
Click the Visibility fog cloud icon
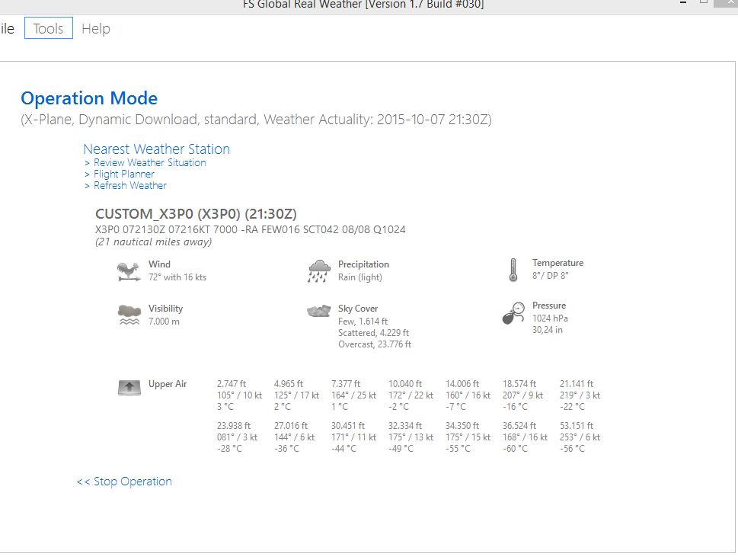click(x=129, y=315)
